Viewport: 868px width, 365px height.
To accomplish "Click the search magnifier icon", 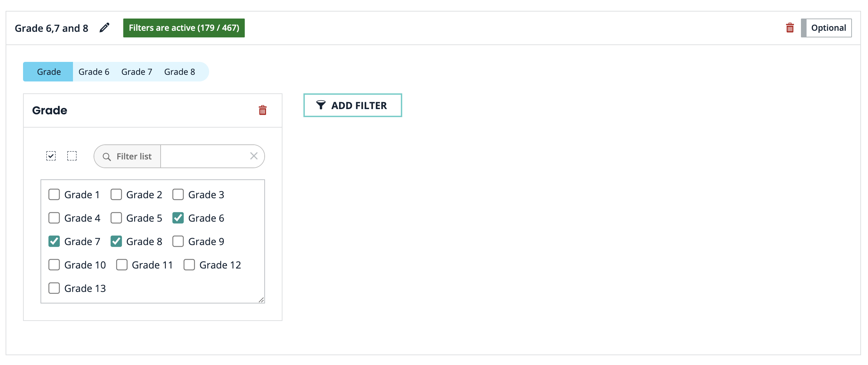I will [107, 157].
